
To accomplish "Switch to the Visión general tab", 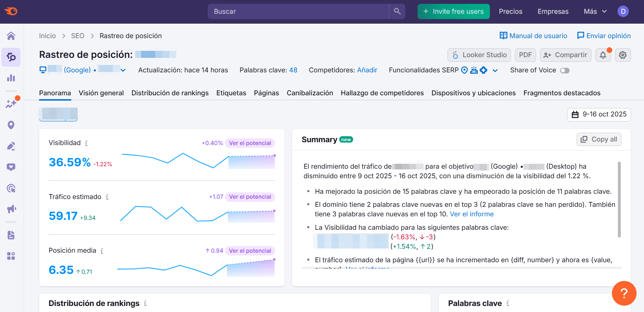I will (x=101, y=93).
